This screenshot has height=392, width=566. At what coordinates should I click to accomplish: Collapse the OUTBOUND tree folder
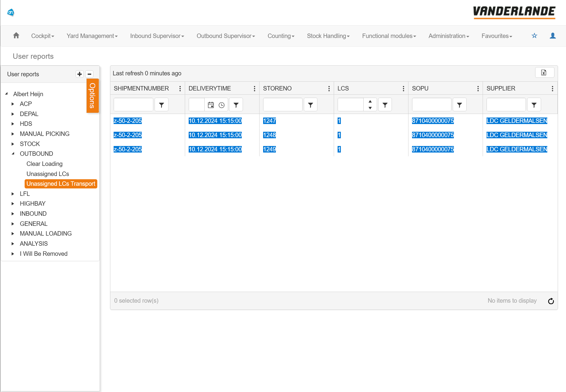tap(13, 154)
